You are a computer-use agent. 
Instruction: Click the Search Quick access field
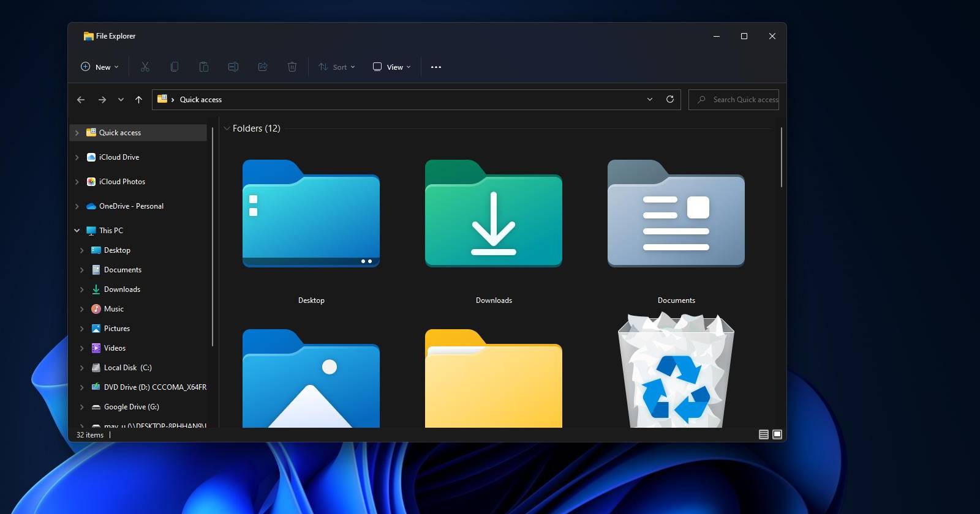(734, 99)
